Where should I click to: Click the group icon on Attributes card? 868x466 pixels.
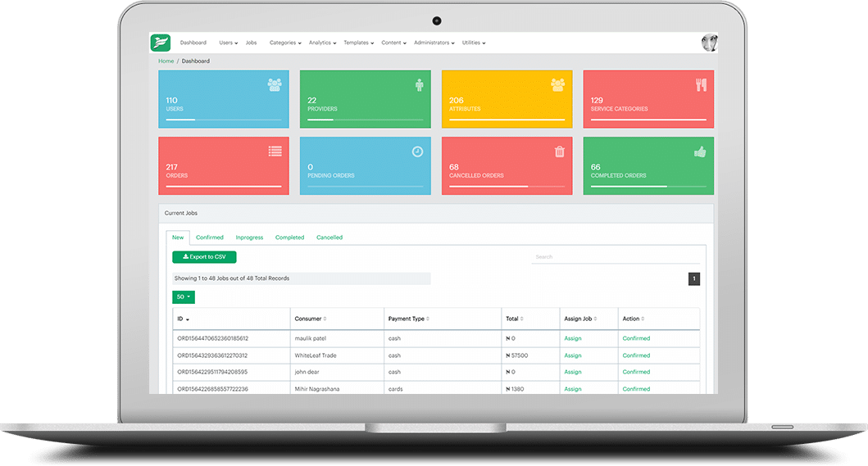point(558,84)
